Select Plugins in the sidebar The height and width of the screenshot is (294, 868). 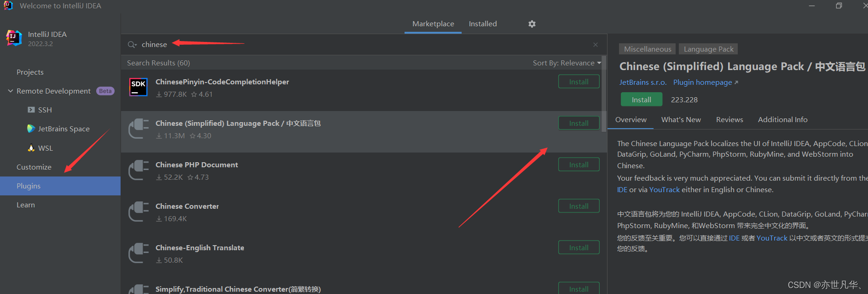pyautogui.click(x=60, y=186)
